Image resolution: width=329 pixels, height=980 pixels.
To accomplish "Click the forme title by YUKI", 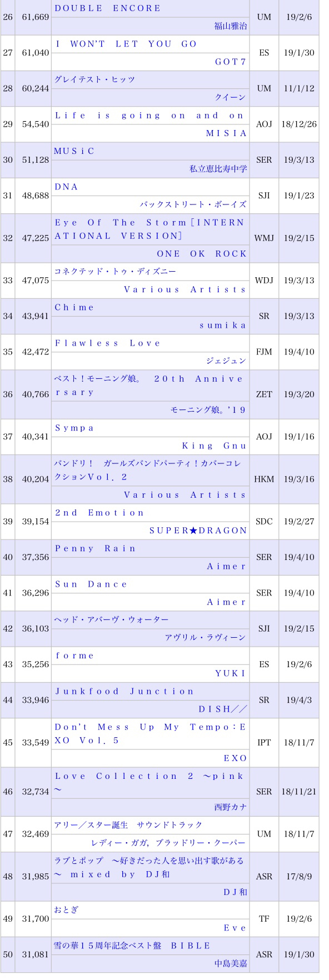I will tap(74, 656).
